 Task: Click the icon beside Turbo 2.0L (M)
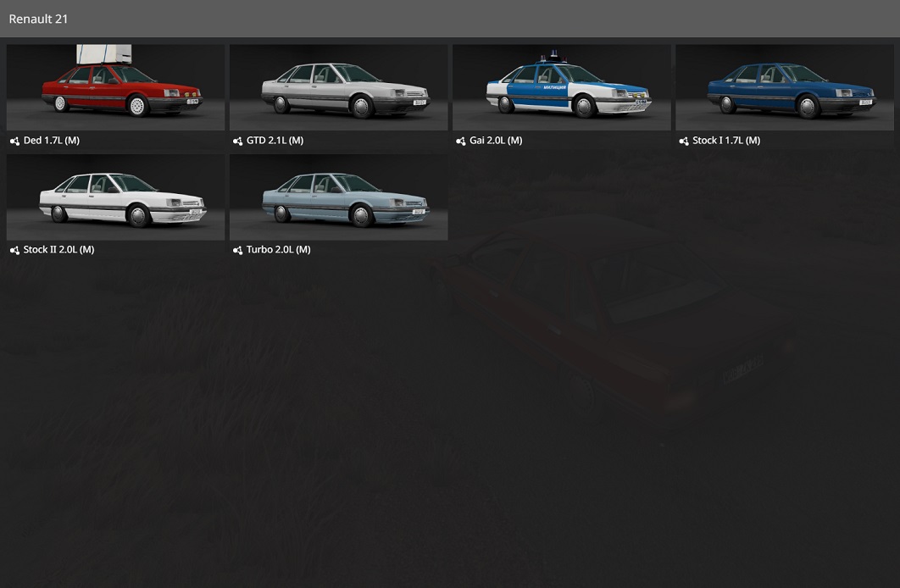tap(238, 251)
